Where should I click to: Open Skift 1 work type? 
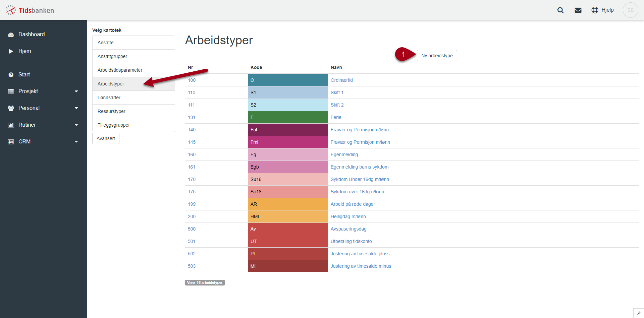click(x=337, y=92)
